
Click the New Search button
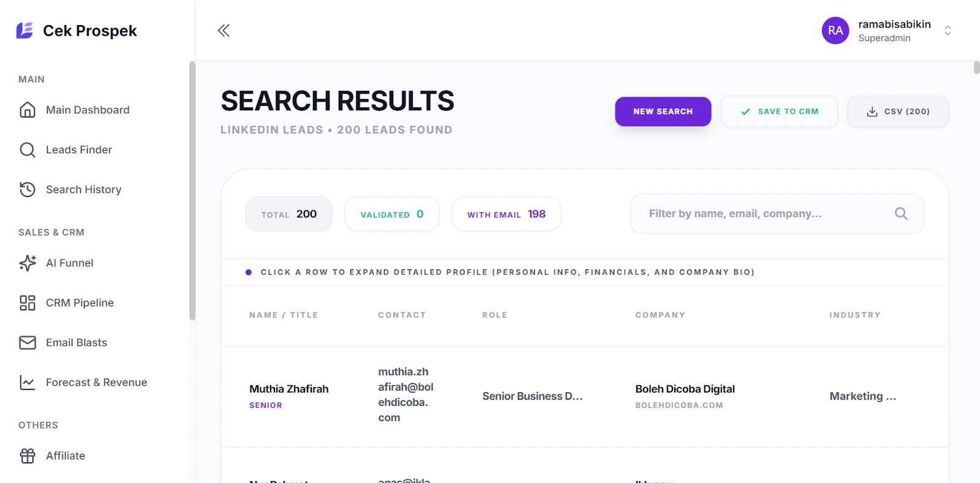[x=663, y=111]
